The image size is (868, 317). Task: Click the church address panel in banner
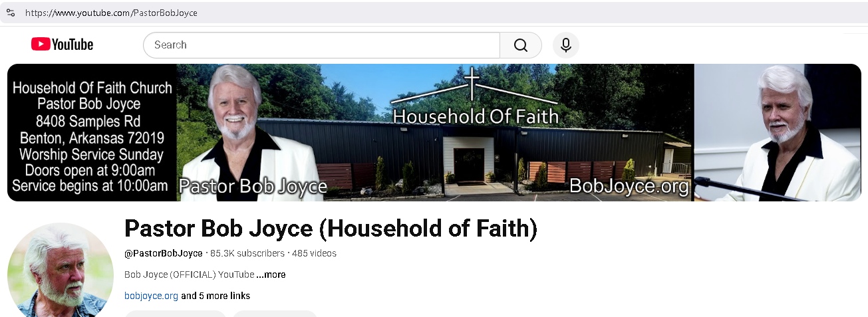[x=92, y=133]
